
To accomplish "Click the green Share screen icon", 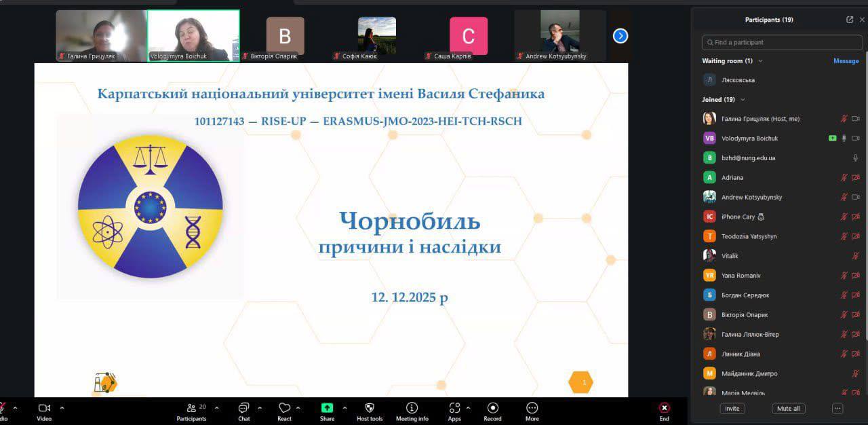I will coord(327,408).
